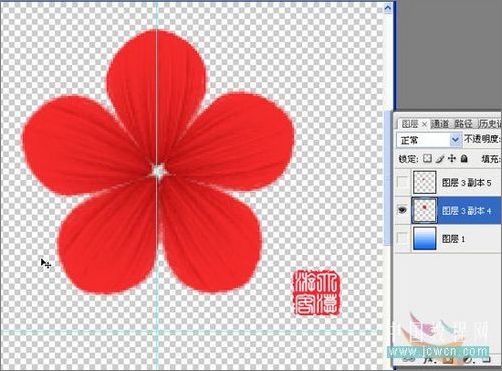Switch to the 图层 tab

(x=410, y=124)
